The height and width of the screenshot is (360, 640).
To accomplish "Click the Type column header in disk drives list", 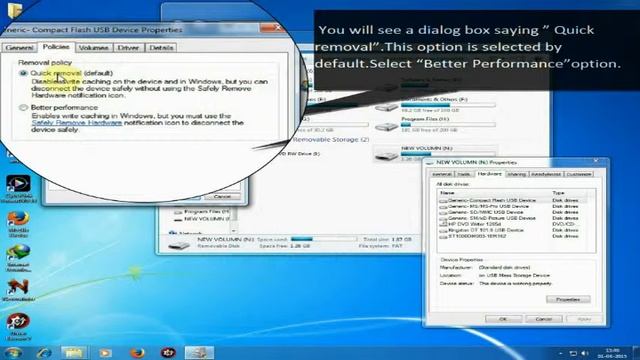I will pyautogui.click(x=569, y=193).
